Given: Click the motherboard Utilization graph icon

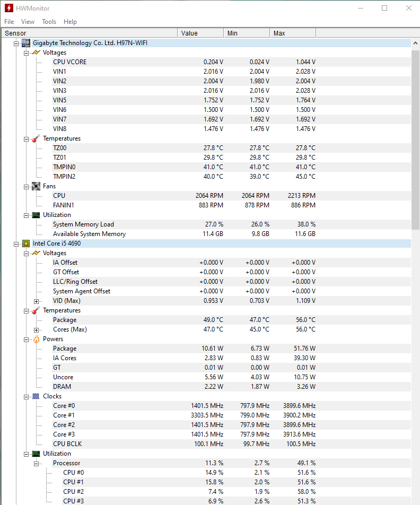Looking at the screenshot, I should [x=36, y=215].
